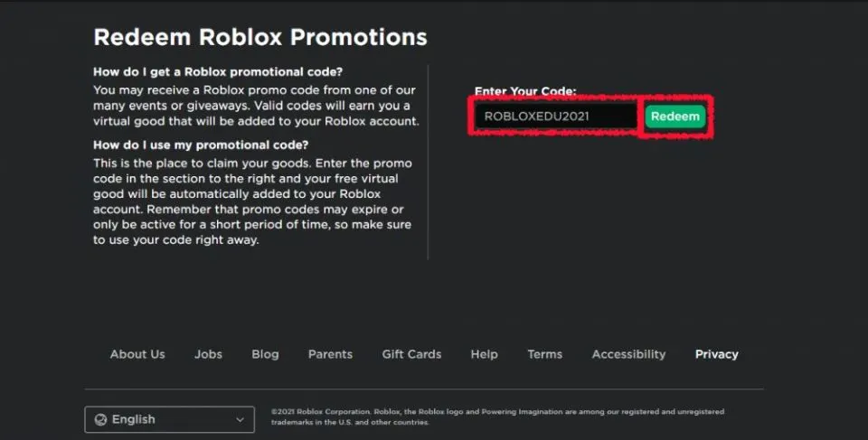Select the Gift Cards footer link

tap(411, 354)
